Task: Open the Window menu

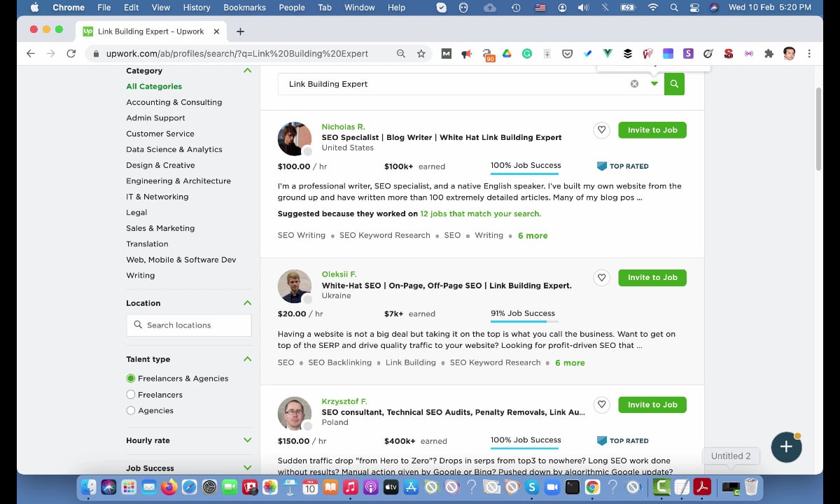Action: tap(359, 8)
